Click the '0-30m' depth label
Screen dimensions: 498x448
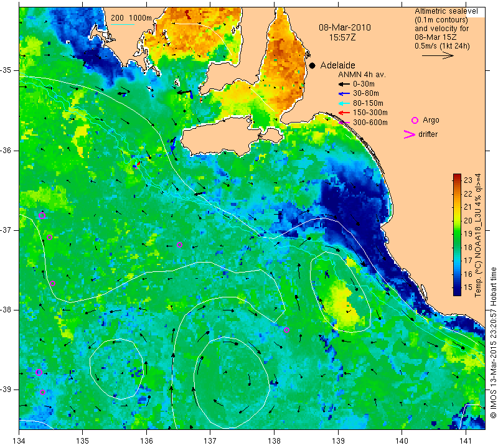364,84
